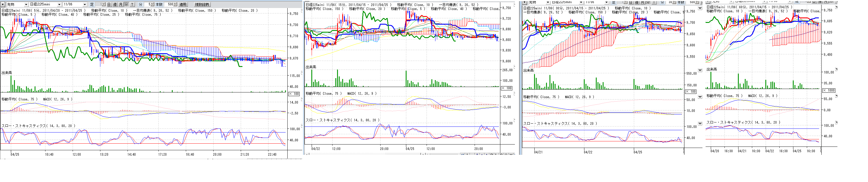Click the ×100 scale box in first chart
868x182 pixels.
tap(294, 94)
